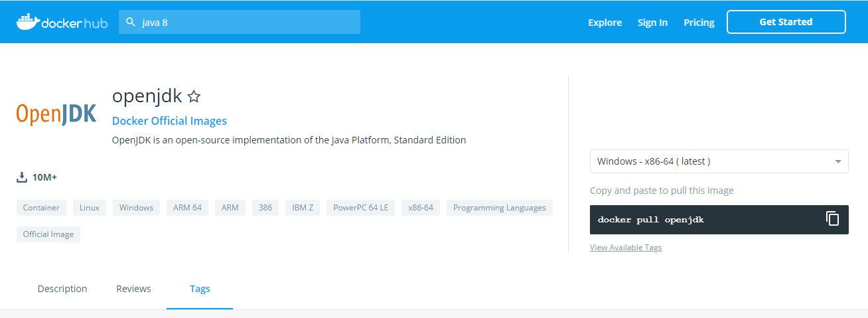
Task: Click the Docker Hub whale logo
Action: click(x=62, y=21)
